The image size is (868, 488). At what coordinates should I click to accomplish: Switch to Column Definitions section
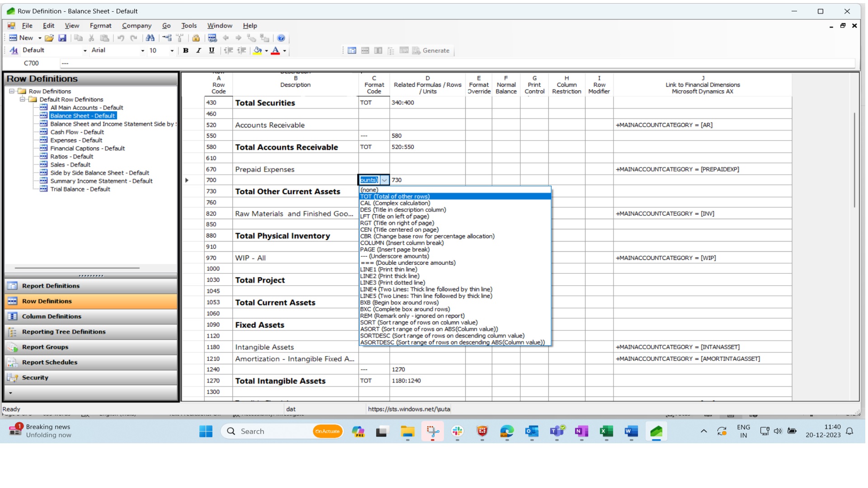pos(51,316)
